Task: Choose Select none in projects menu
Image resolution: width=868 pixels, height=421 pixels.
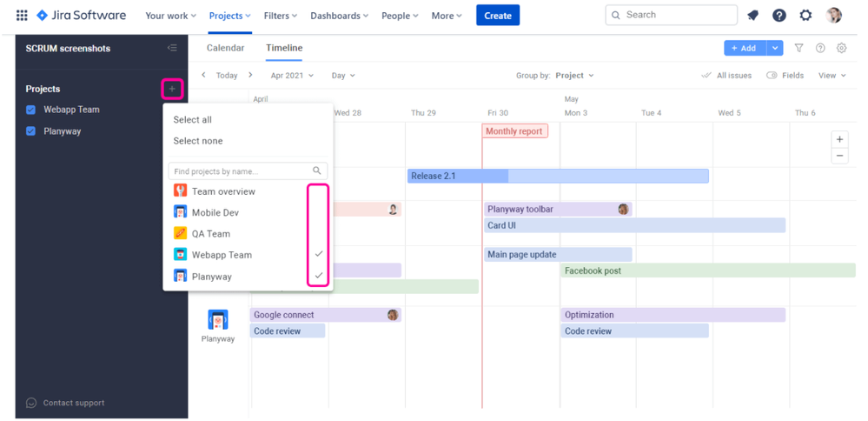Action: click(198, 141)
